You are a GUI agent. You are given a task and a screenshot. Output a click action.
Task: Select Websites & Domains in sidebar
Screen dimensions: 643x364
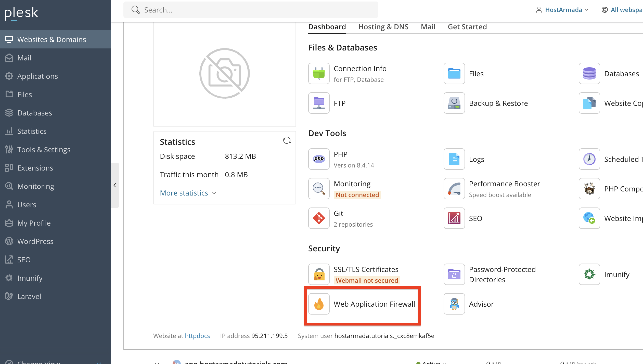point(52,39)
